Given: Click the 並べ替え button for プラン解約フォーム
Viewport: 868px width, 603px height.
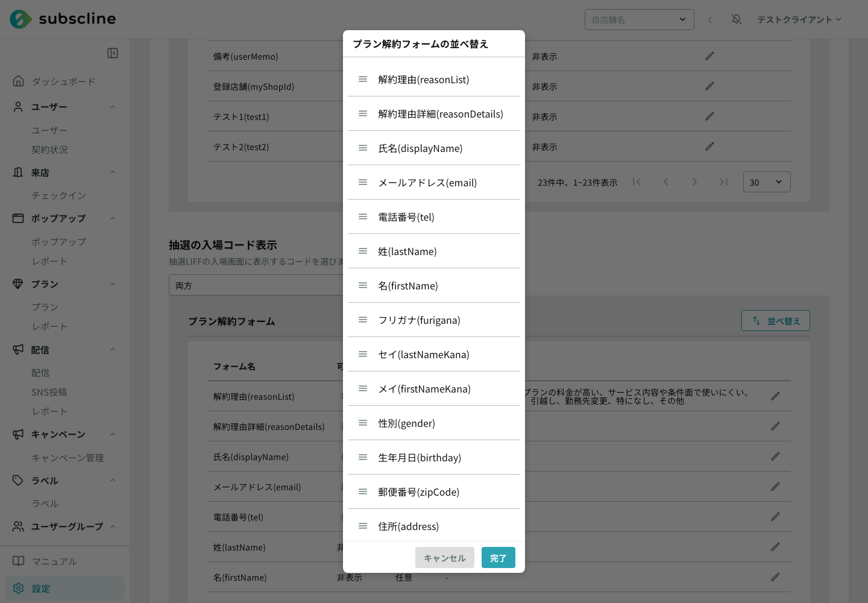Looking at the screenshot, I should click(776, 321).
